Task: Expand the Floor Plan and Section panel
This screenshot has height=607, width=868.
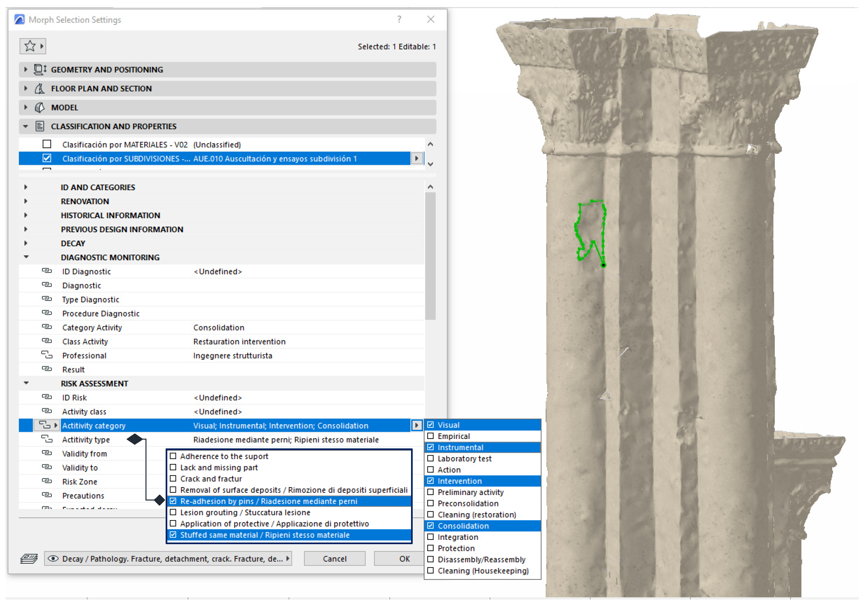Action: (x=25, y=89)
